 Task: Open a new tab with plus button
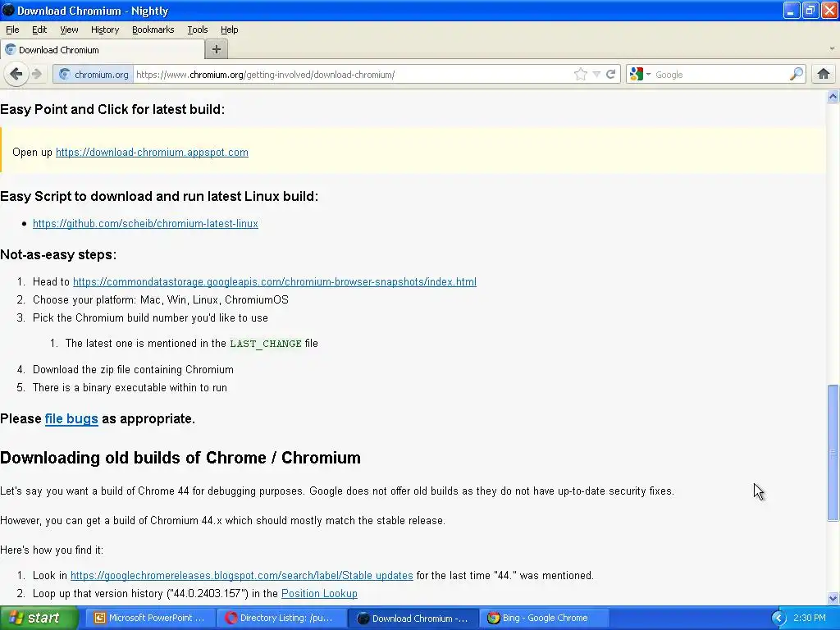[217, 49]
